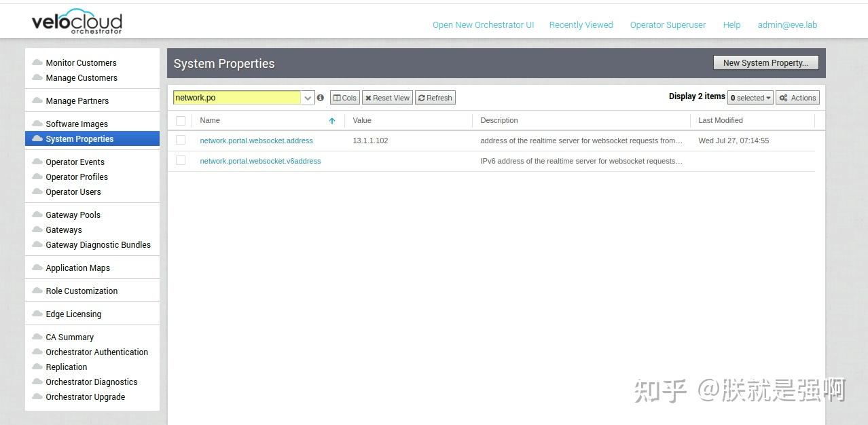Select the Gateways sidebar item
The width and height of the screenshot is (868, 425).
click(64, 229)
